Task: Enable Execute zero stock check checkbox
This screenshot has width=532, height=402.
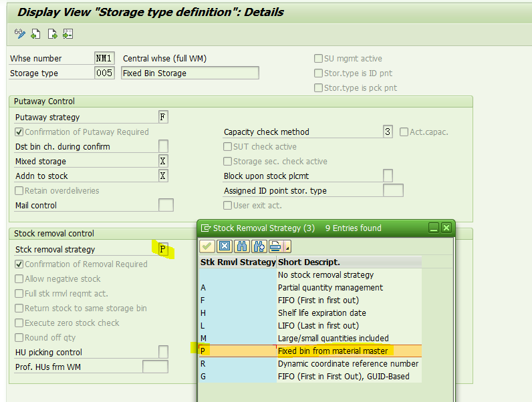Action: [x=19, y=323]
